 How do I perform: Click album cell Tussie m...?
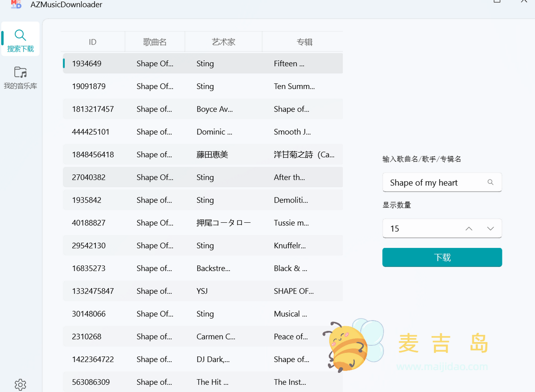point(291,223)
